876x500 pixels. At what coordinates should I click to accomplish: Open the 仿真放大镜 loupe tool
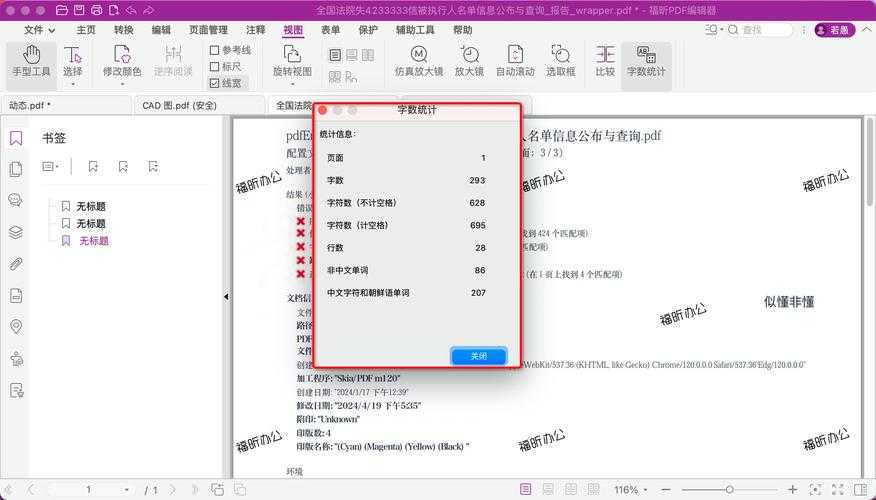[x=419, y=61]
